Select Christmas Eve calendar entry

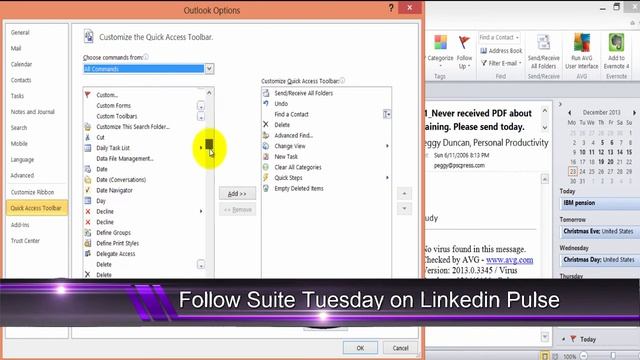coord(600,231)
